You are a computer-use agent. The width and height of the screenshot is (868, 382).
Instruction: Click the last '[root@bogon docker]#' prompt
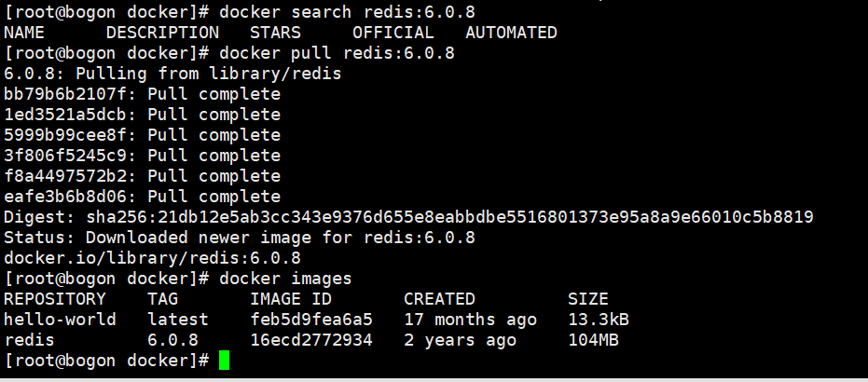point(106,361)
